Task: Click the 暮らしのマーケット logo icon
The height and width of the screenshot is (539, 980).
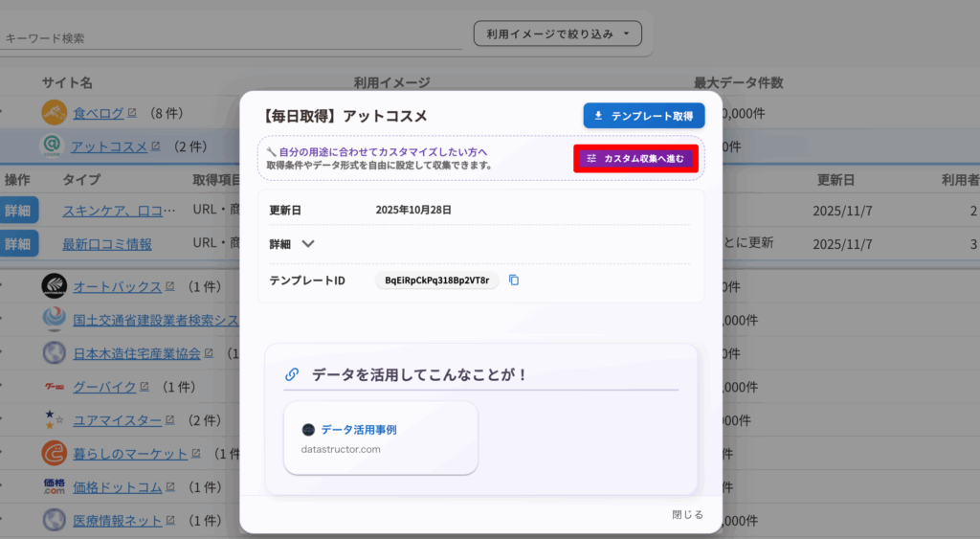Action: (55, 453)
